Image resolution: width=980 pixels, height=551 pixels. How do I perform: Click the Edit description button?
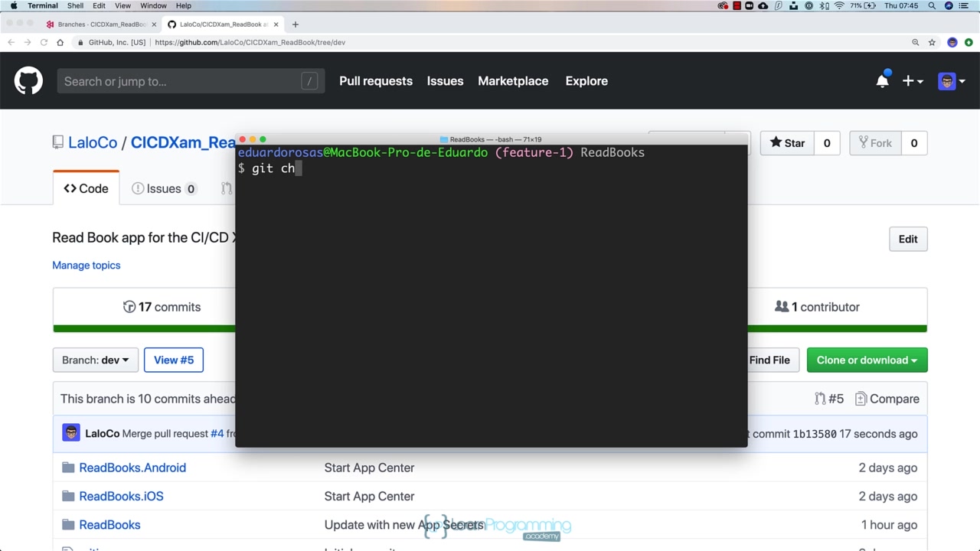[x=908, y=240]
